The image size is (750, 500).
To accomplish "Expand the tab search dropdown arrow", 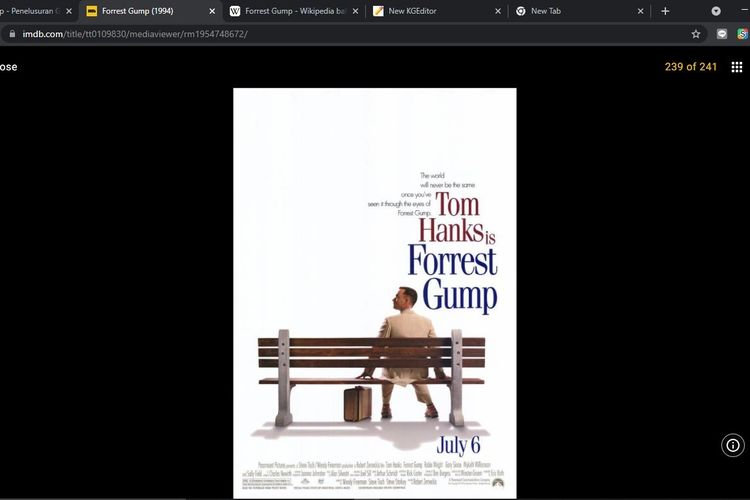I will [716, 11].
